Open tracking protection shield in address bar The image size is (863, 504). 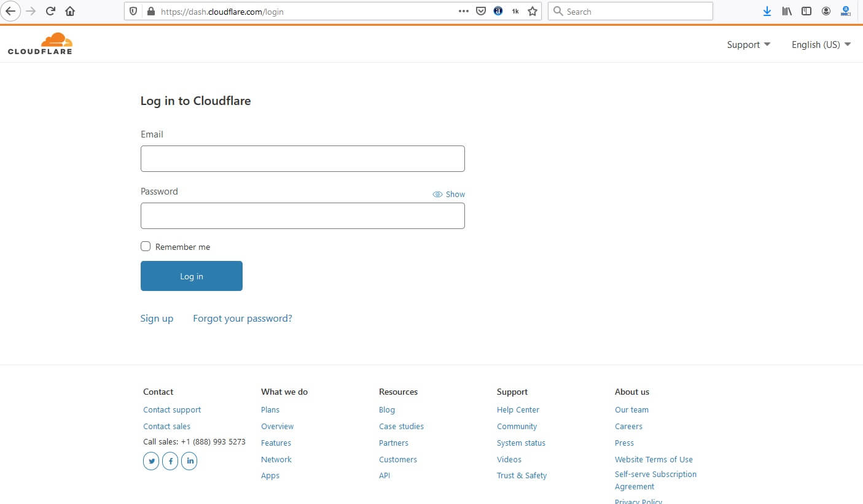[x=134, y=11]
